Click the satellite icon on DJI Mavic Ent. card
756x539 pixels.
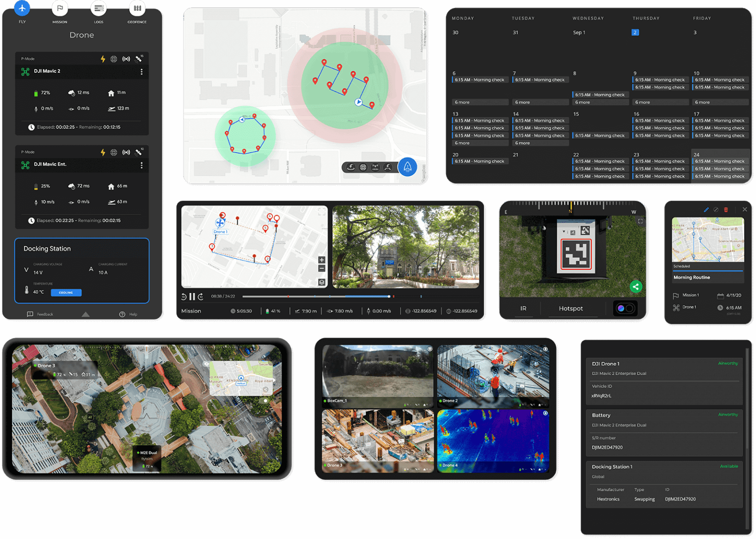click(x=139, y=153)
